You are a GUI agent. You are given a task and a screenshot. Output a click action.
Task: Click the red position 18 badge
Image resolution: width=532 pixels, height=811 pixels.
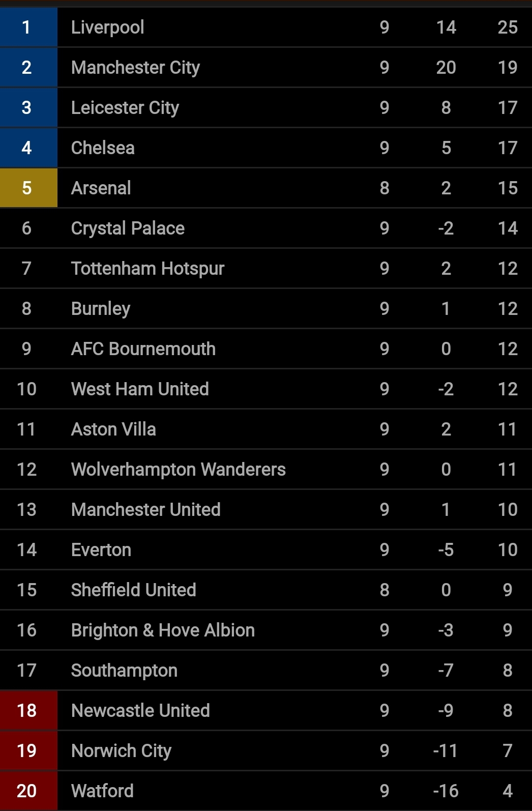click(28, 710)
